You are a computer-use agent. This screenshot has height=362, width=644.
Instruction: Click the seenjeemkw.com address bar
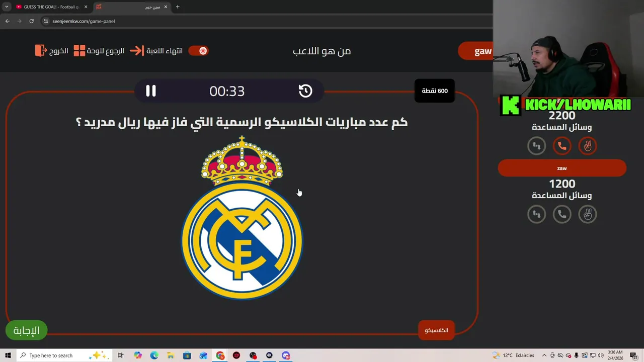(x=267, y=21)
